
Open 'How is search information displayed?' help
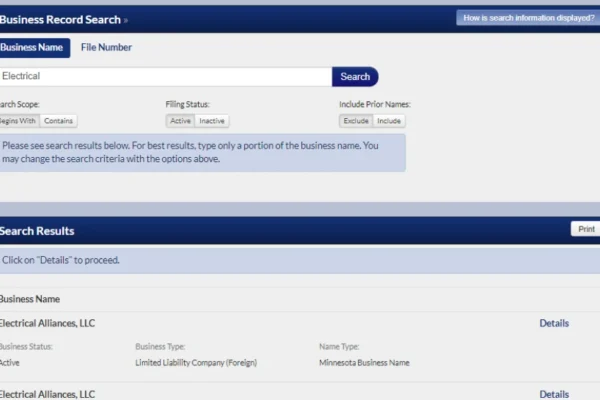pyautogui.click(x=528, y=18)
